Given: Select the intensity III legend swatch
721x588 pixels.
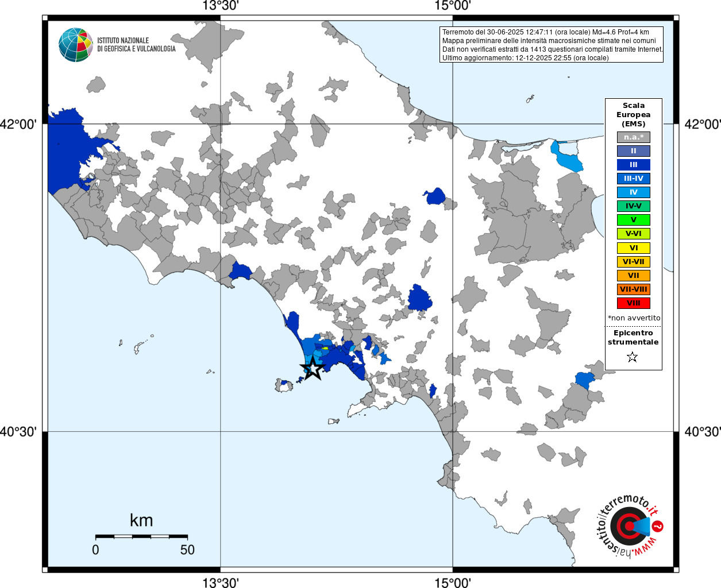Looking at the screenshot, I should [x=633, y=165].
